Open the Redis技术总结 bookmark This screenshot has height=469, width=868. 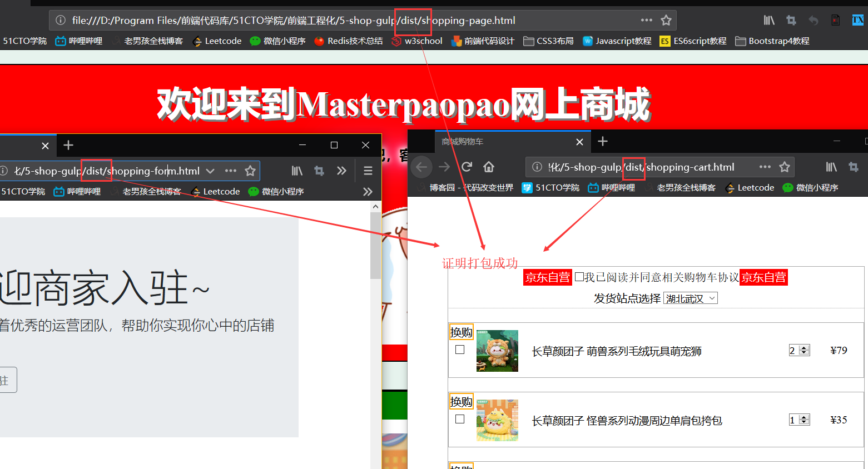tap(349, 41)
